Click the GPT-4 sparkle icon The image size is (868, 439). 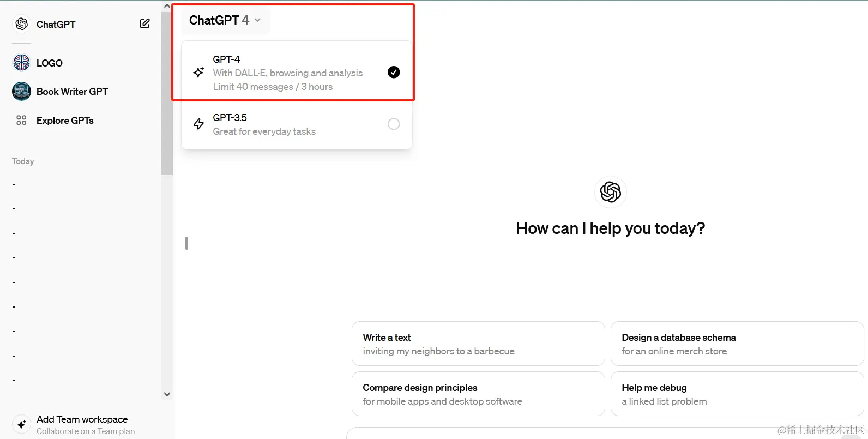[x=199, y=72]
